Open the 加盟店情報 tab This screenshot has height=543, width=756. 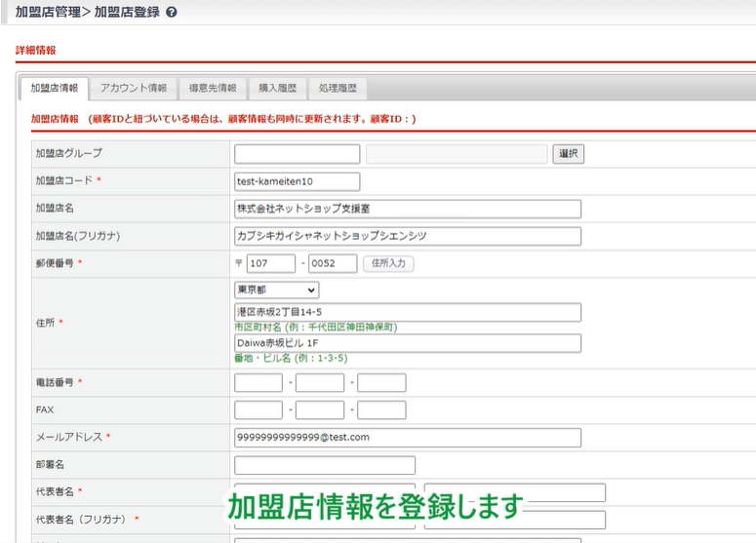tap(54, 88)
